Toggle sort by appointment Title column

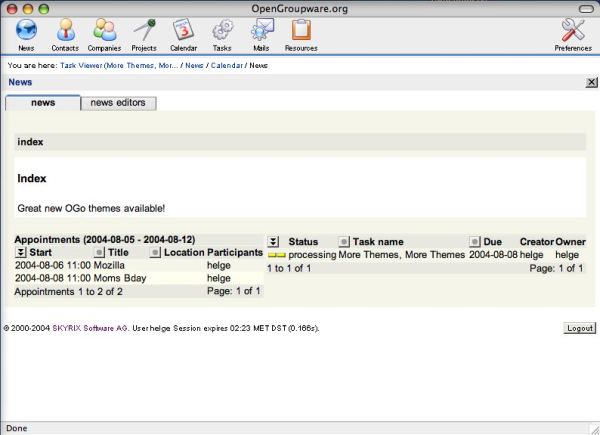(99, 253)
